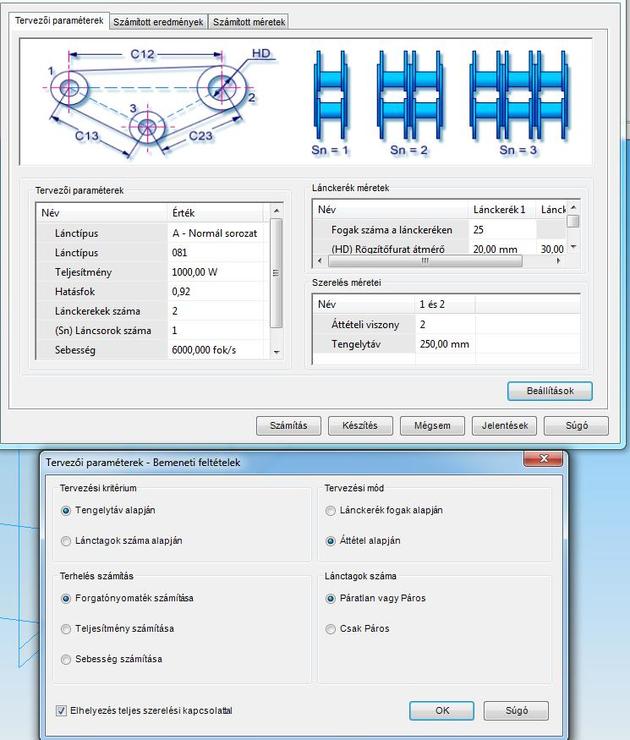The image size is (630, 740).
Task: Select the Csak Páros radio button
Action: (331, 629)
